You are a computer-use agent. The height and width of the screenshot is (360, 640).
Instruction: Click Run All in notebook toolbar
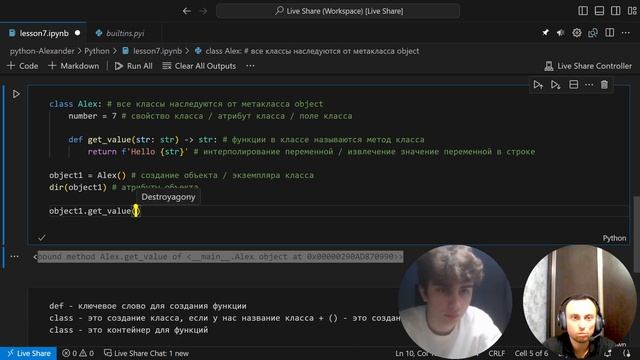[133, 66]
